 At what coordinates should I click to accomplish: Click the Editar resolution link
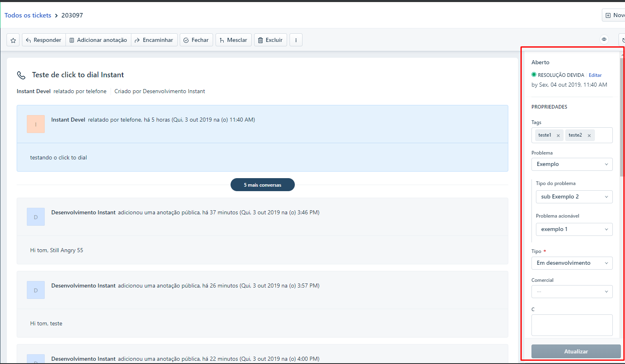(595, 75)
